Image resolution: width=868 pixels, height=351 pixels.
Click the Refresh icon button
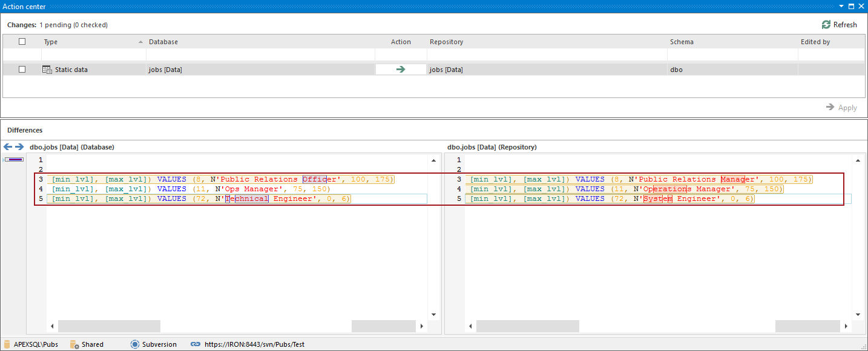pos(826,25)
